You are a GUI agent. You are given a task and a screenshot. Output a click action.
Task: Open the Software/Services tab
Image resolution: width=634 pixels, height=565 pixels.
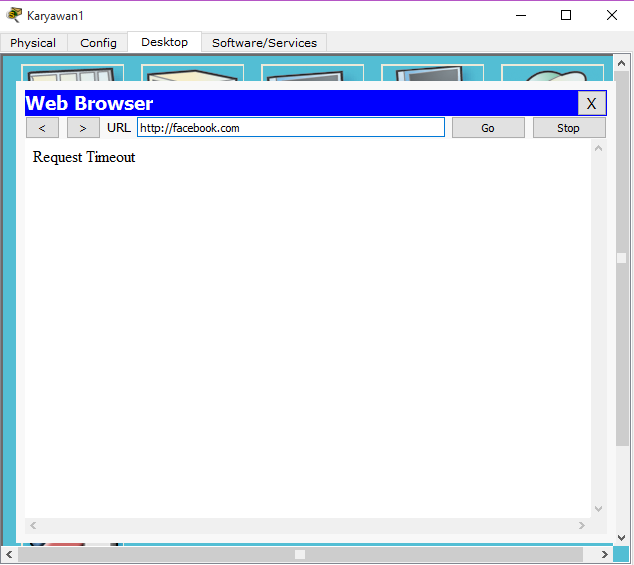click(x=264, y=43)
